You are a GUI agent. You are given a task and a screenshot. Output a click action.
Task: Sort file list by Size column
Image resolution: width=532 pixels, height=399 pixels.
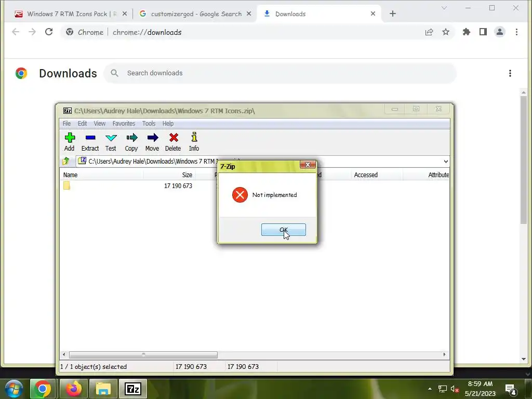169,175
